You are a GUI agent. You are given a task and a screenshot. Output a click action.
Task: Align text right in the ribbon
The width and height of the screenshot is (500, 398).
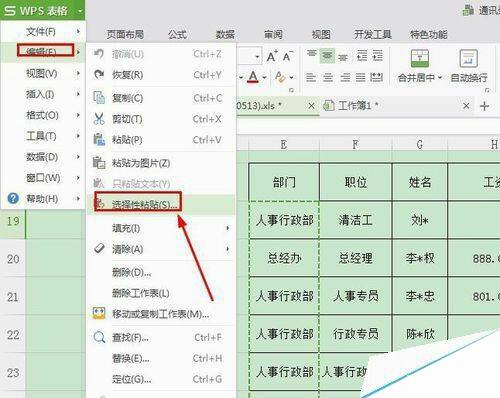(x=345, y=77)
